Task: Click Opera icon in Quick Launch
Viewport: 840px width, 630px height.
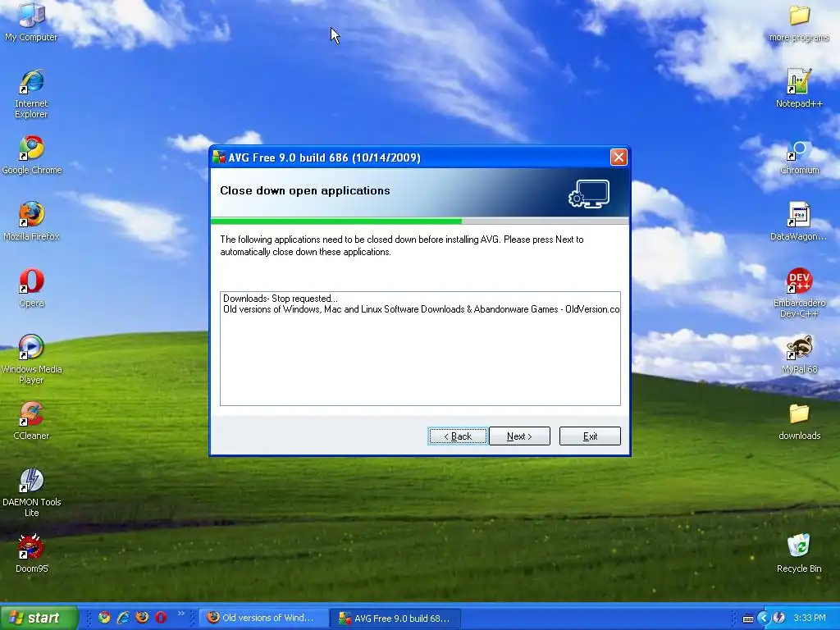Action: tap(161, 617)
